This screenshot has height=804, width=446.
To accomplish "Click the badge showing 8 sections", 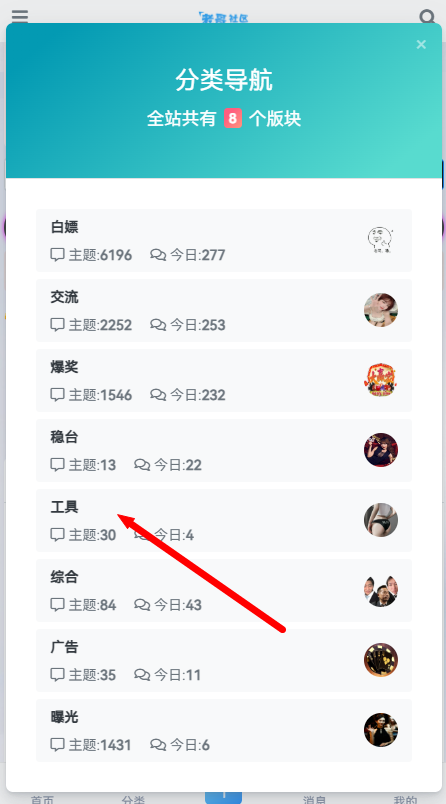I will click(233, 119).
